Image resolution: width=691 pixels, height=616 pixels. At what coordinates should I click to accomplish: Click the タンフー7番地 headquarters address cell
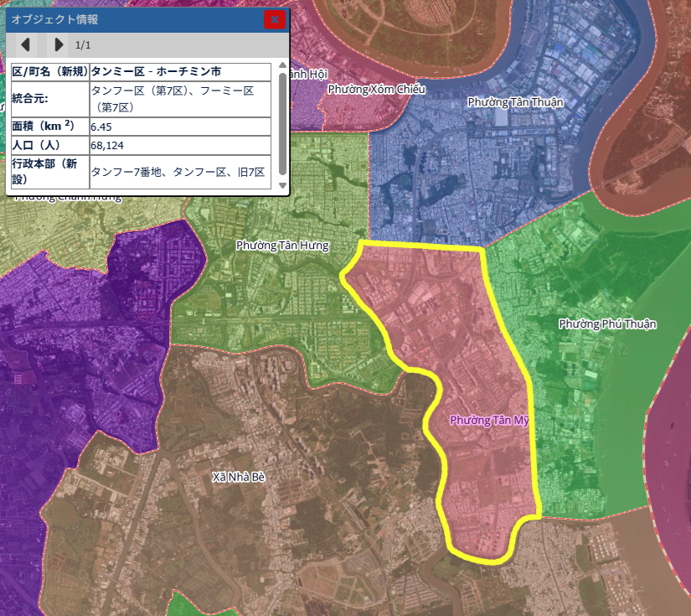[x=179, y=172]
